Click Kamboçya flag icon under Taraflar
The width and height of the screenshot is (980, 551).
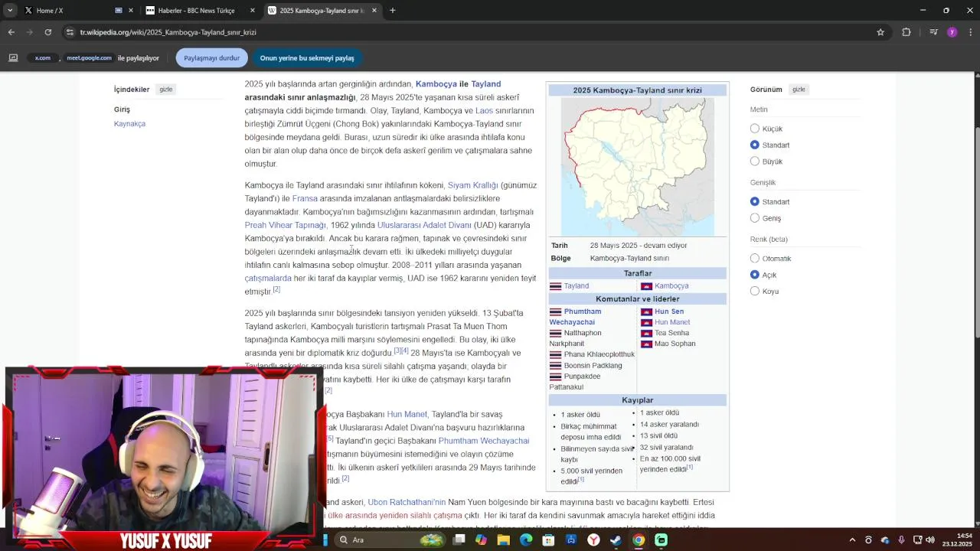[x=646, y=286]
